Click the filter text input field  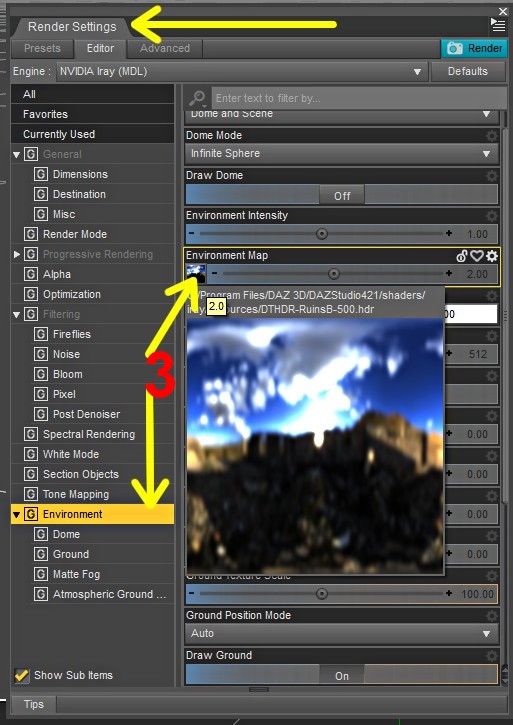pyautogui.click(x=359, y=98)
